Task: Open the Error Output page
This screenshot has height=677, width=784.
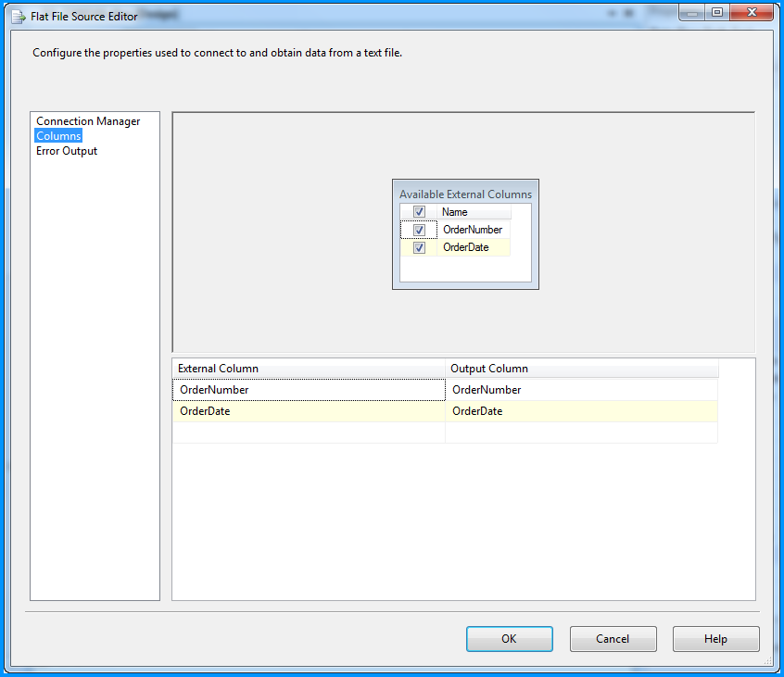Action: point(67,151)
